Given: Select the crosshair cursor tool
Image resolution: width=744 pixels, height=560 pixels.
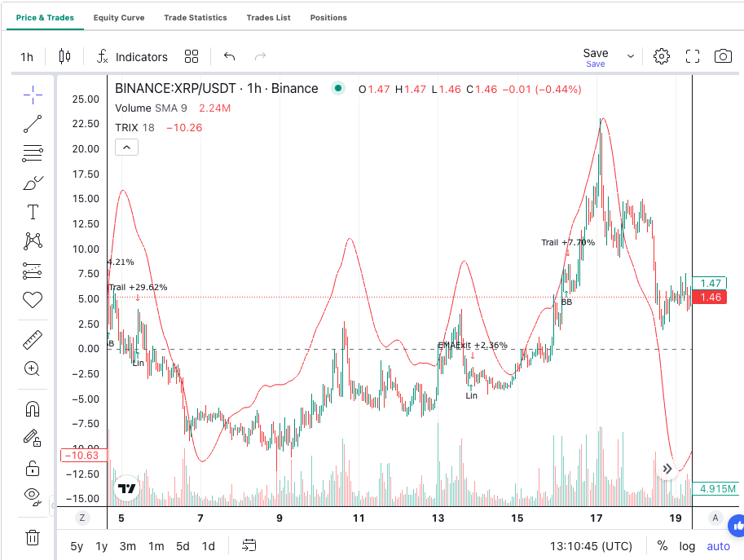Looking at the screenshot, I should click(x=33, y=95).
